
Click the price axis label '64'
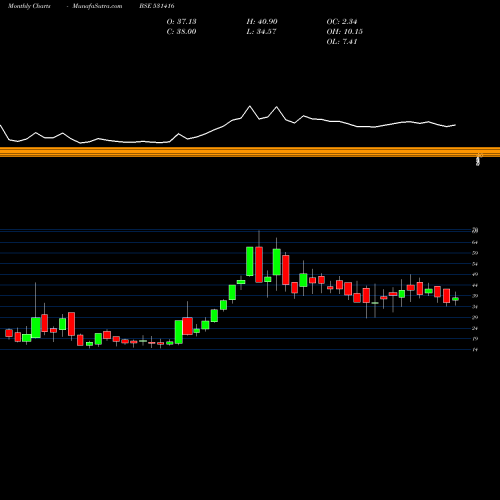pos(475,242)
